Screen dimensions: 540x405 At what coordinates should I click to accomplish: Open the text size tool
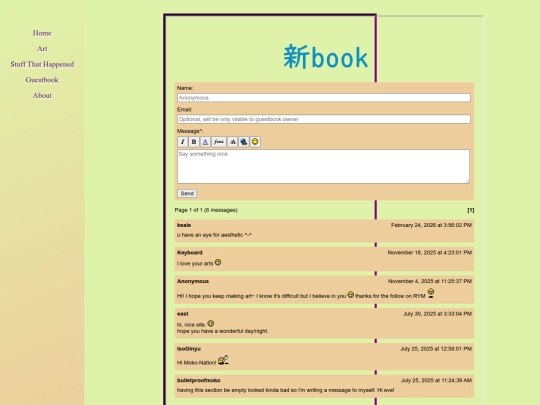pyautogui.click(x=233, y=142)
